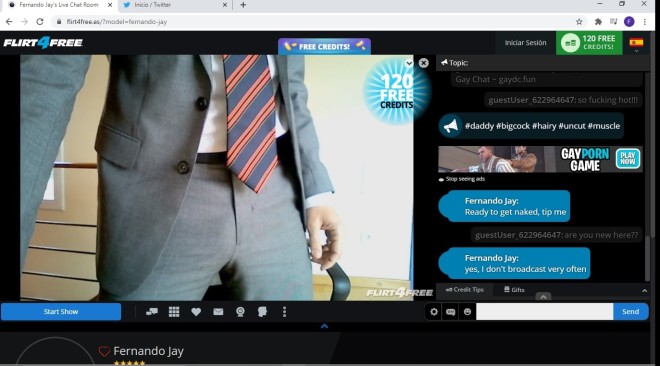Click the chat message options icon
The height and width of the screenshot is (366, 660).
point(450,312)
